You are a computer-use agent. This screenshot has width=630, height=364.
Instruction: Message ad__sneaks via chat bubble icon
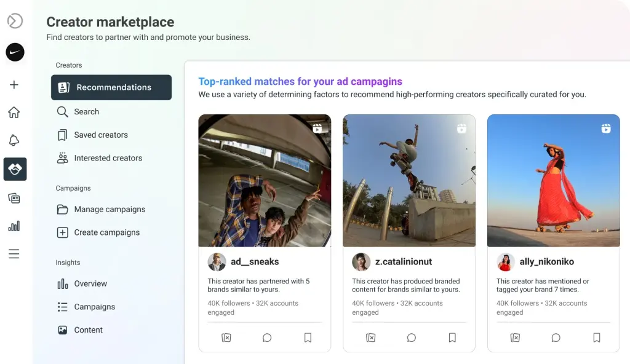coord(267,338)
